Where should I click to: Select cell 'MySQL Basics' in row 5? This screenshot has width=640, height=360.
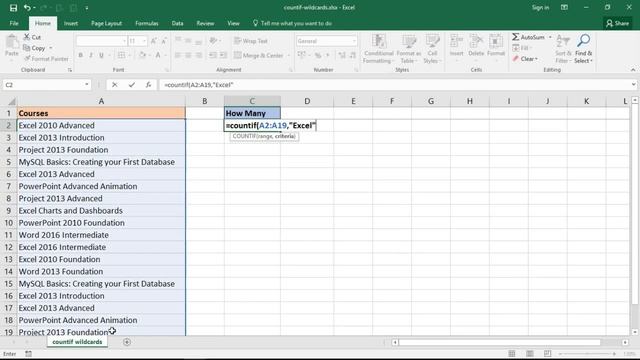[101, 162]
